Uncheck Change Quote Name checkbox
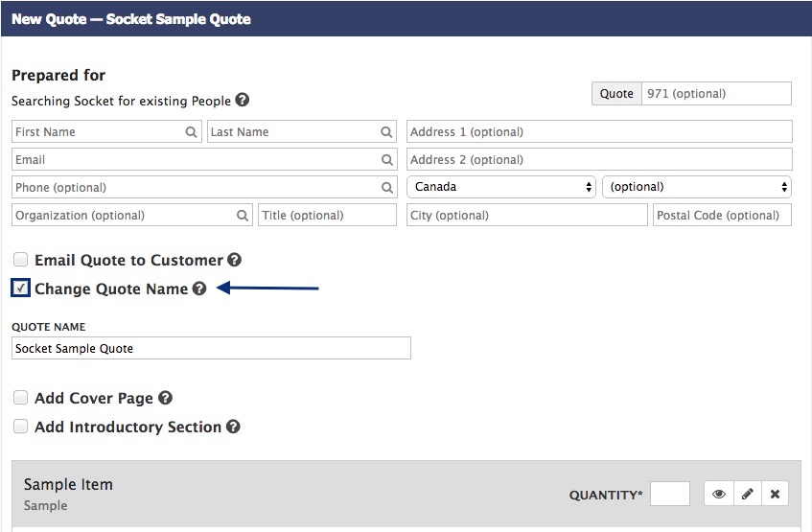This screenshot has width=812, height=532. click(x=20, y=288)
